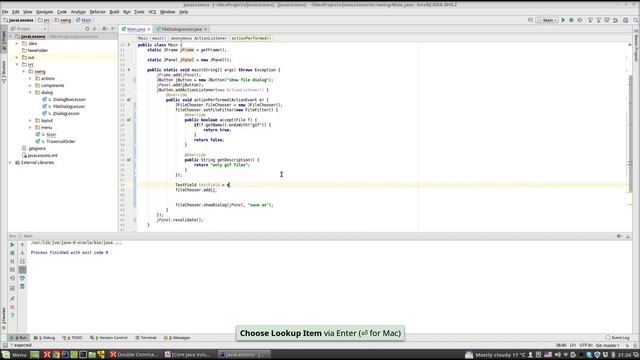This screenshot has width=640, height=360.
Task: Open the Menu button on the OS taskbar
Action: [14, 355]
